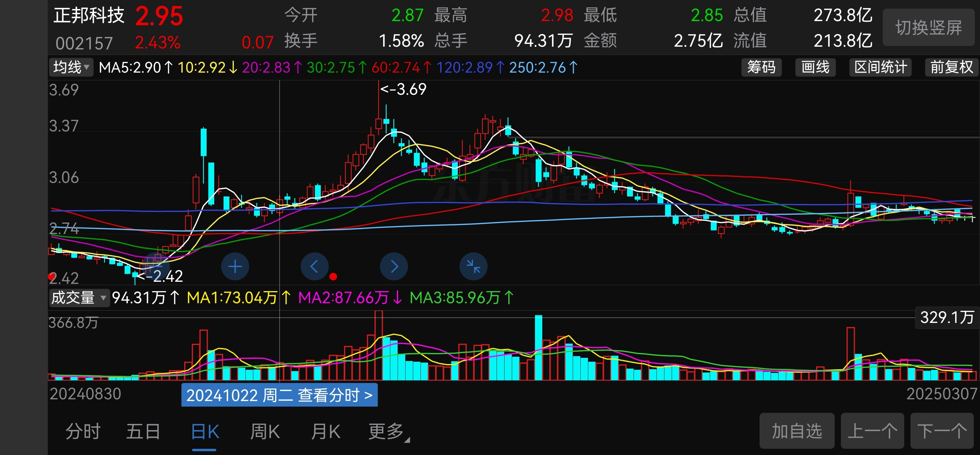Click the red dot marker below chart
This screenshot has width=980, height=455.
tap(333, 277)
